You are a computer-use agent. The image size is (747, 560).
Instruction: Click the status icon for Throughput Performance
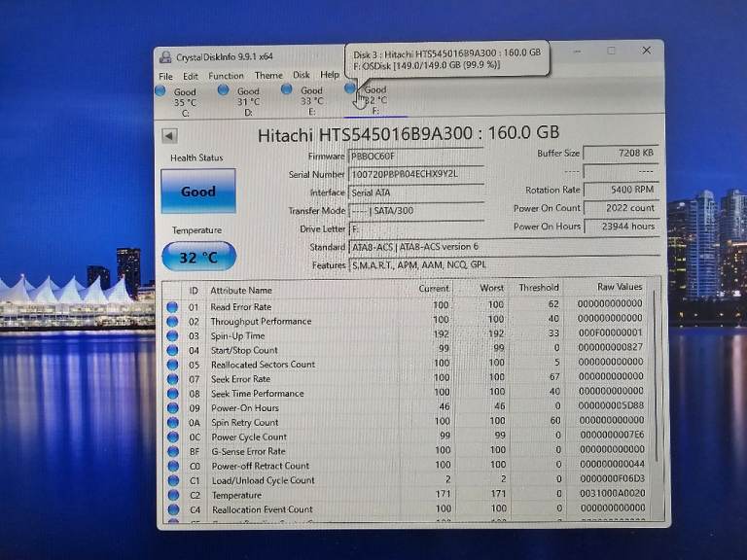(x=172, y=322)
